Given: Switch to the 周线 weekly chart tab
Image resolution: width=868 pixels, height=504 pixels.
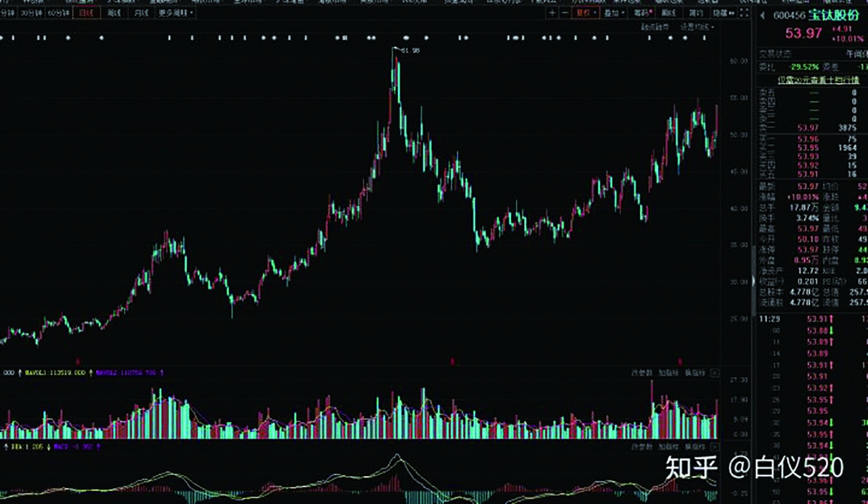Looking at the screenshot, I should pos(114,13).
